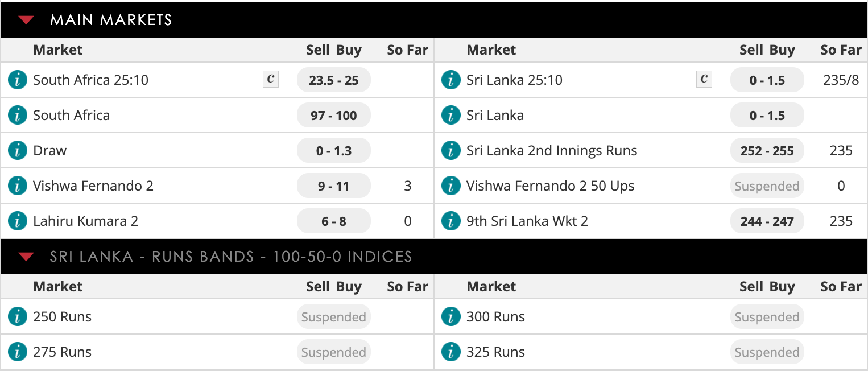This screenshot has height=371, width=868.
Task: Click Suspended button for 275 Runs
Action: click(x=334, y=352)
